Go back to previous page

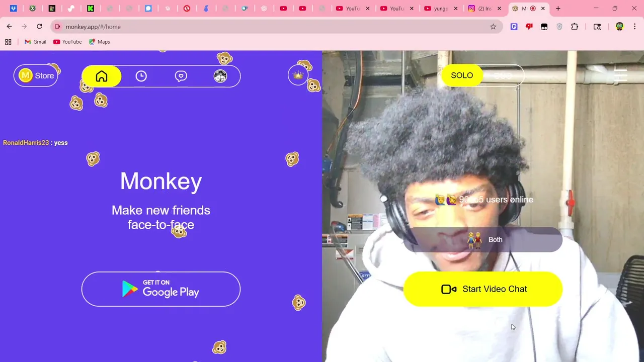pos(9,27)
